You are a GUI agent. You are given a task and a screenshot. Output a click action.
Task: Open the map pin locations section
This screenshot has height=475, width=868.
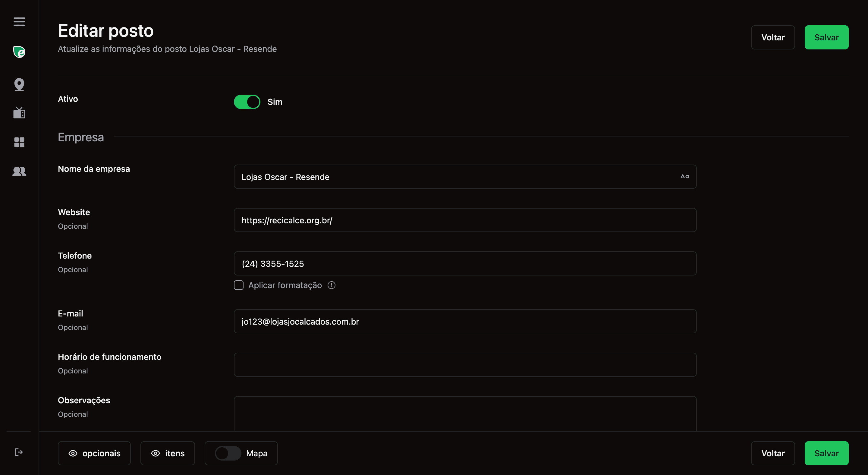pyautogui.click(x=19, y=84)
